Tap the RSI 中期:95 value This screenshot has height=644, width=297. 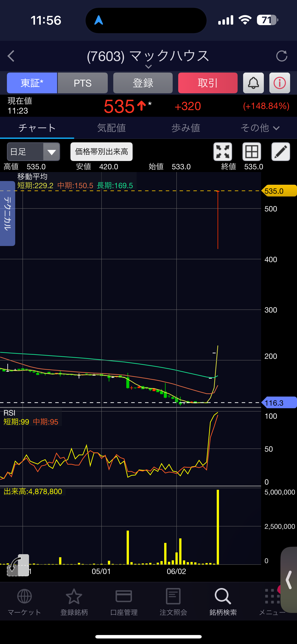tap(46, 422)
